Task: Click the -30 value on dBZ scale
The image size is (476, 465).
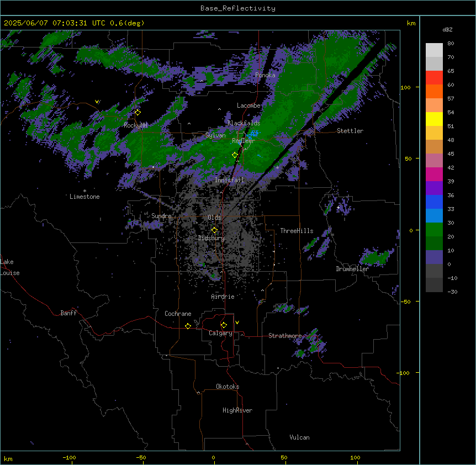Action: (452, 292)
